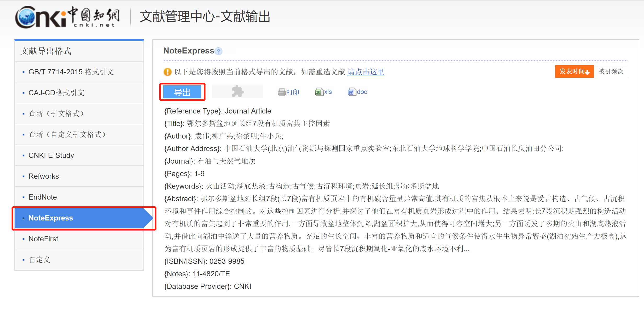
Task: Switch to CNKI E-Study format
Action: [51, 155]
